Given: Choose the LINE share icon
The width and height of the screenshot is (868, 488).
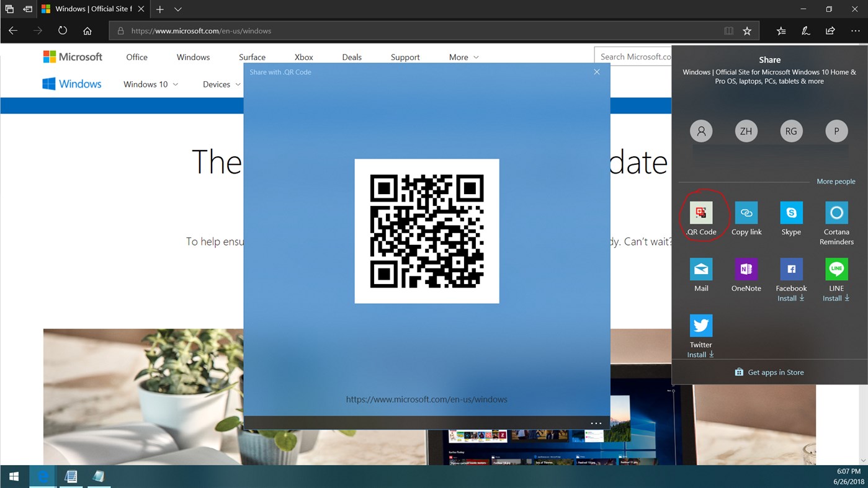Looking at the screenshot, I should (x=836, y=268).
